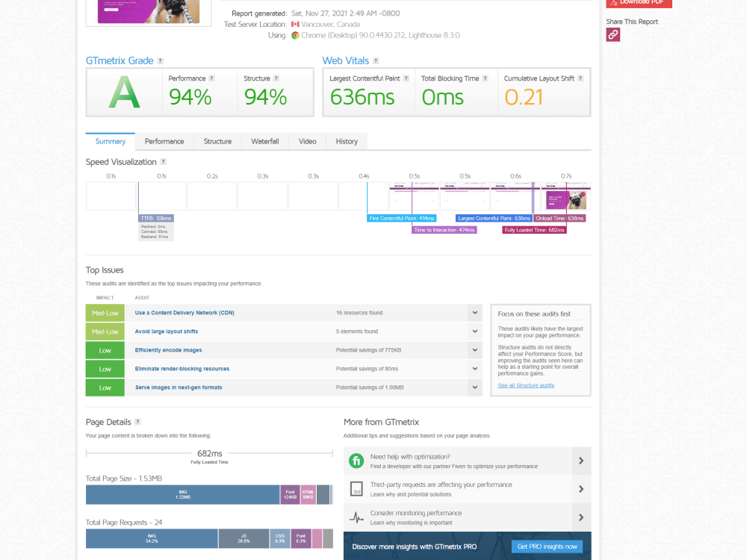Expand the Efficiently encode images audit
747x560 pixels.
coord(475,350)
